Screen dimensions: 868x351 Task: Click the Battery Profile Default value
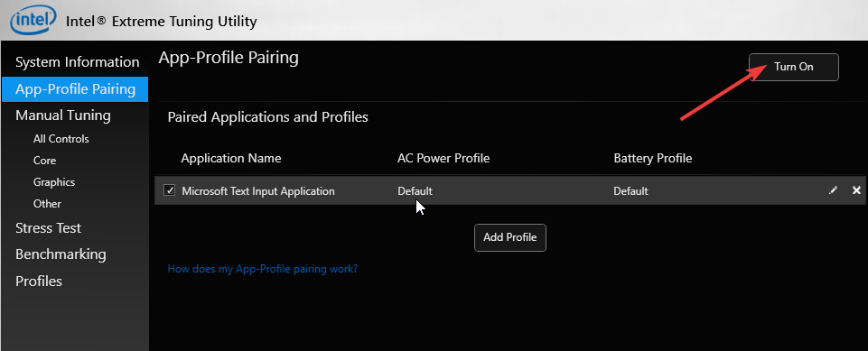630,191
